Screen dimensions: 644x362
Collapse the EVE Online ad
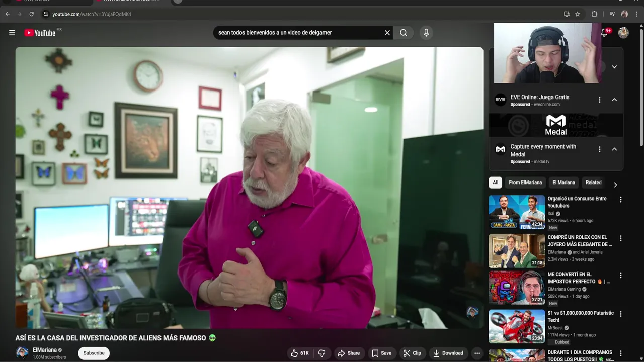(x=614, y=100)
